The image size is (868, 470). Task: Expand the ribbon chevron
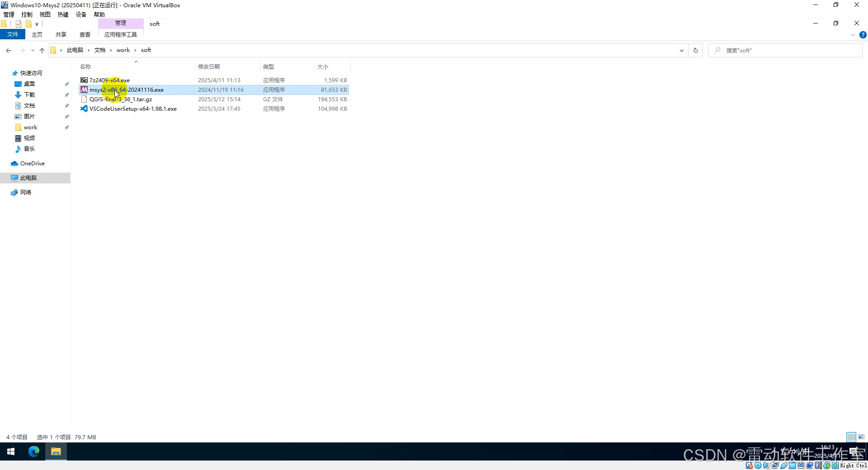tap(853, 35)
